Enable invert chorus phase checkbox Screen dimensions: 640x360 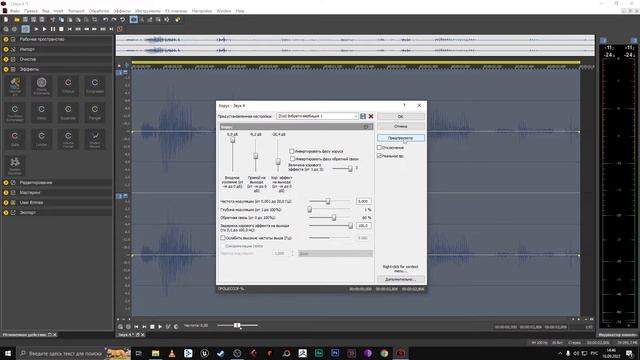point(292,151)
